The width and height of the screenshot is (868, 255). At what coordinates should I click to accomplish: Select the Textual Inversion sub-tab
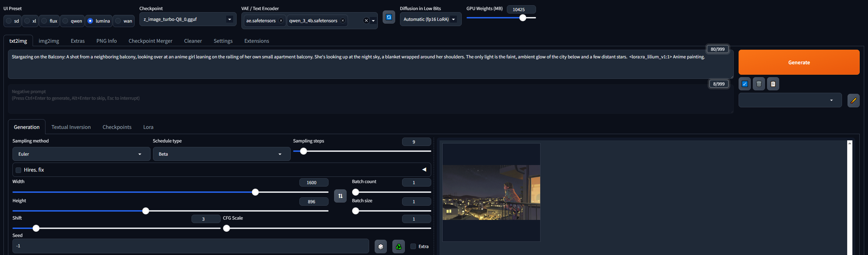(71, 127)
